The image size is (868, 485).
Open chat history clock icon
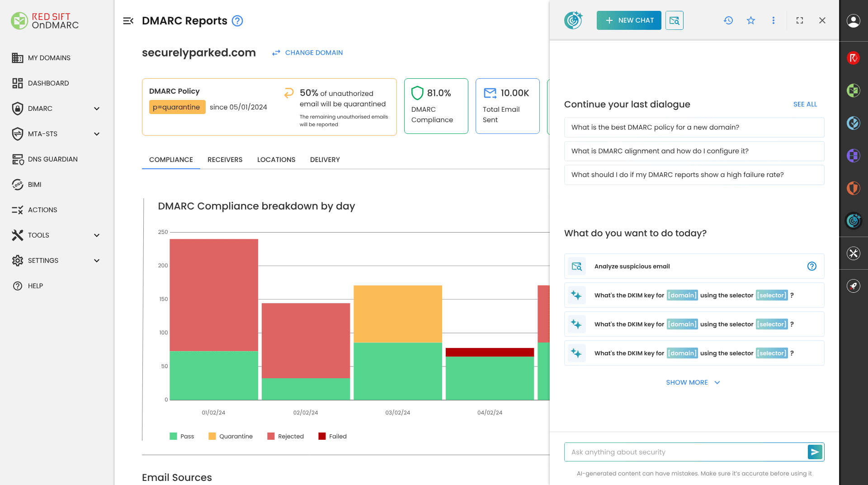tap(728, 20)
